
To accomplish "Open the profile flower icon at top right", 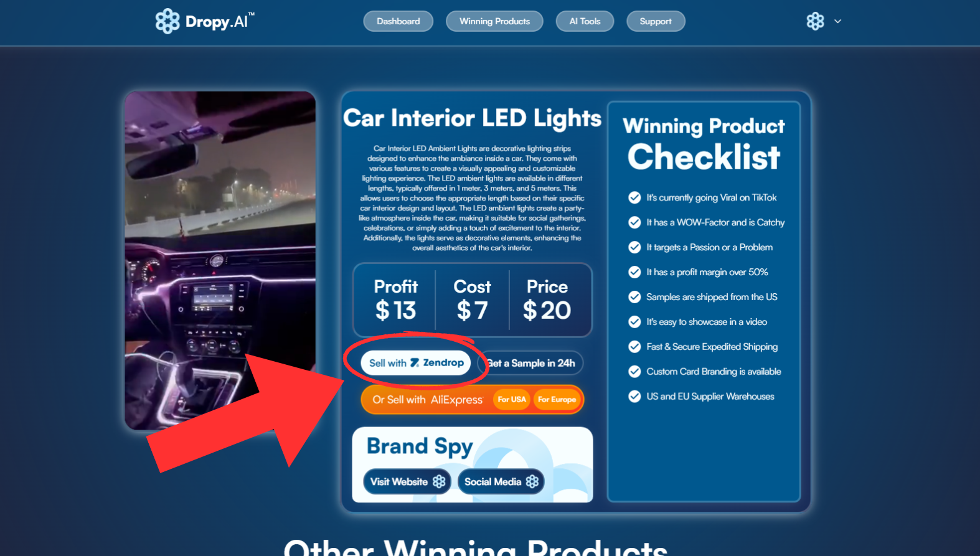I will click(x=815, y=21).
